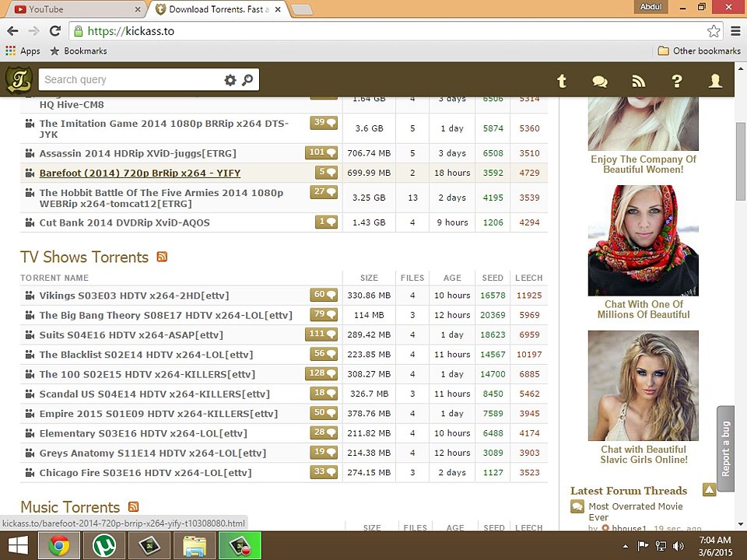Click the bhouse1 forum username
Image resolution: width=747 pixels, height=560 pixels.
point(630,528)
